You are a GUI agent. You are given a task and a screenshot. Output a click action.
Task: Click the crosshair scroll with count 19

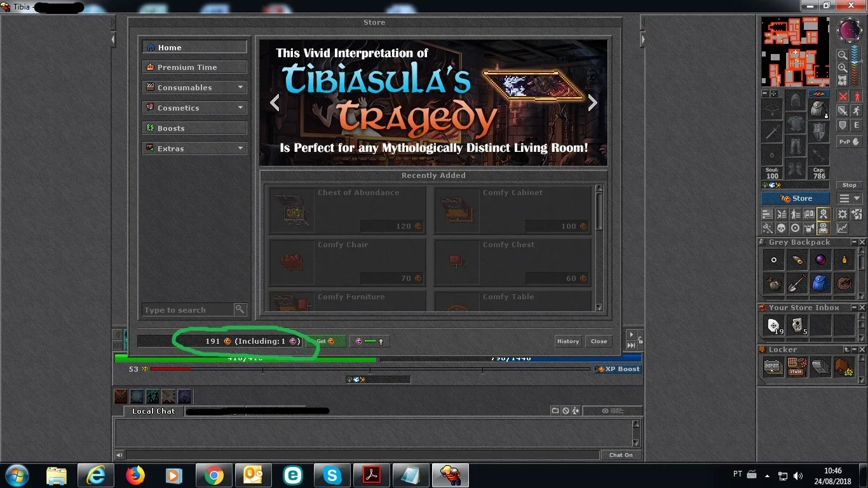pos(773,325)
